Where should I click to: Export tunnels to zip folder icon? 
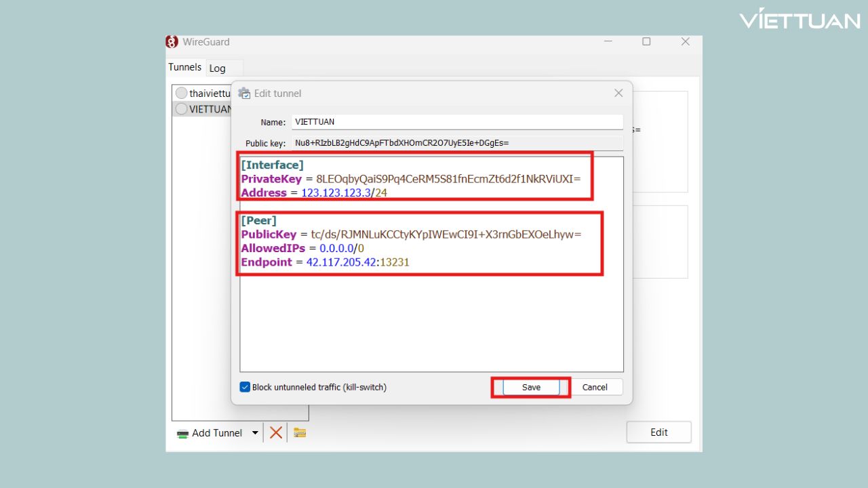point(300,432)
